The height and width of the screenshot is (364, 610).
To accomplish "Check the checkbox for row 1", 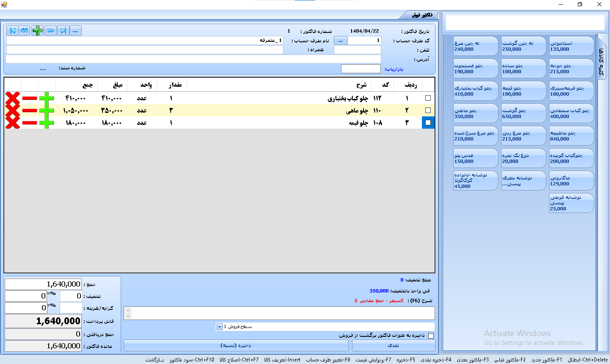I will (x=428, y=98).
